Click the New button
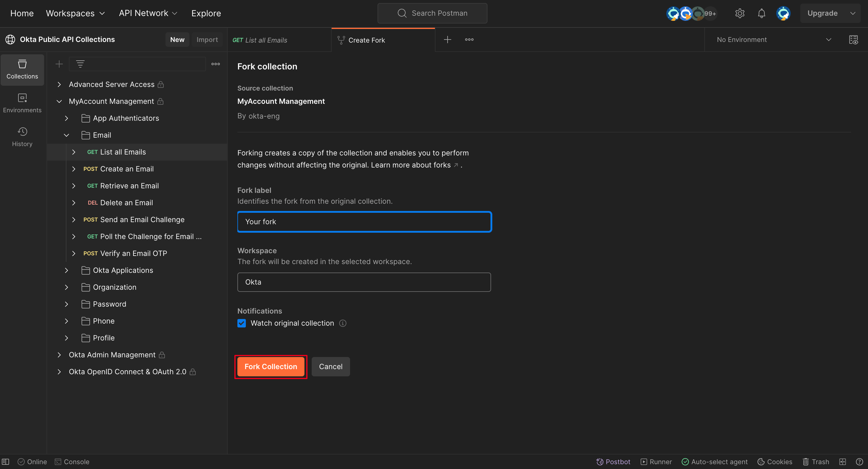868x469 pixels. pyautogui.click(x=177, y=40)
